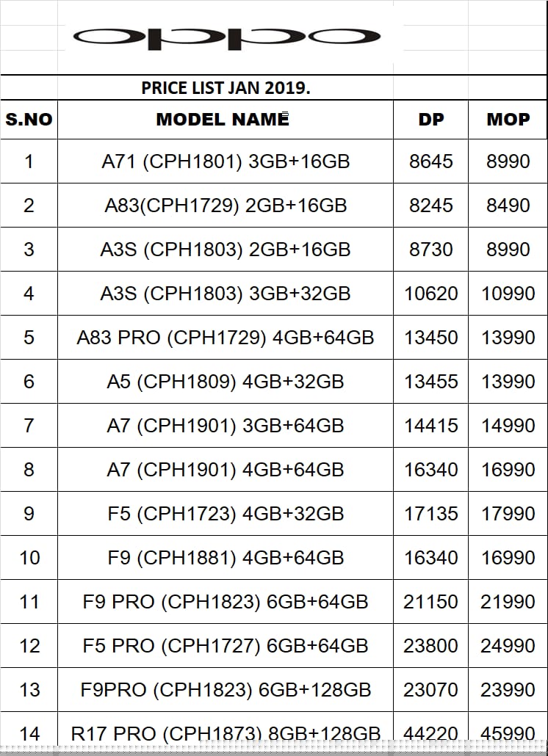Select the DP column header cell
548x756 pixels.
point(431,120)
